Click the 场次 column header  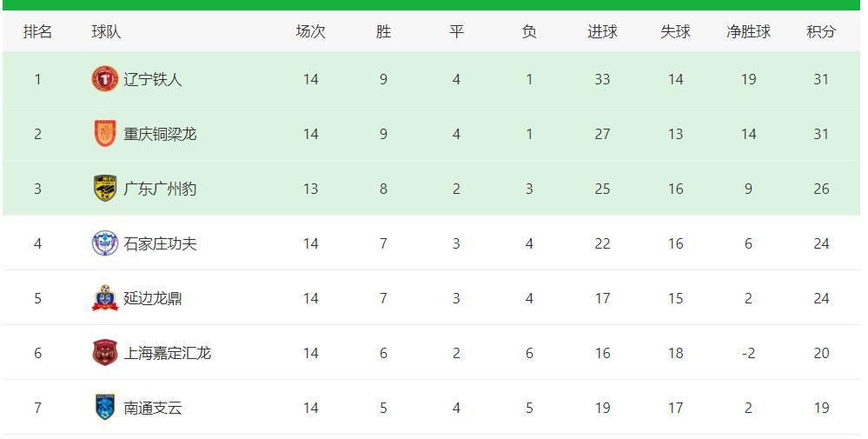(x=310, y=31)
